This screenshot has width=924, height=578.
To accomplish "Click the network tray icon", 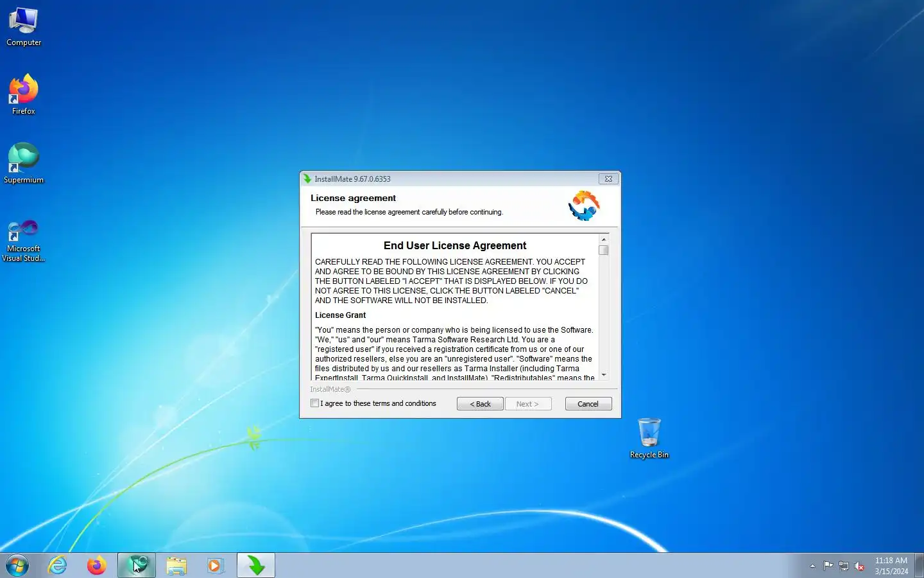I will coord(844,566).
